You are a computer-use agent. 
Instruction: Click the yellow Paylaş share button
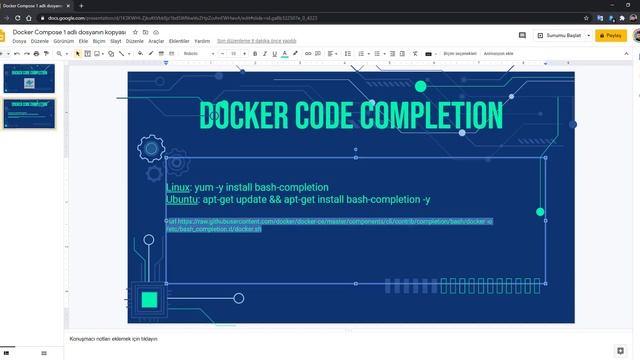coord(611,36)
